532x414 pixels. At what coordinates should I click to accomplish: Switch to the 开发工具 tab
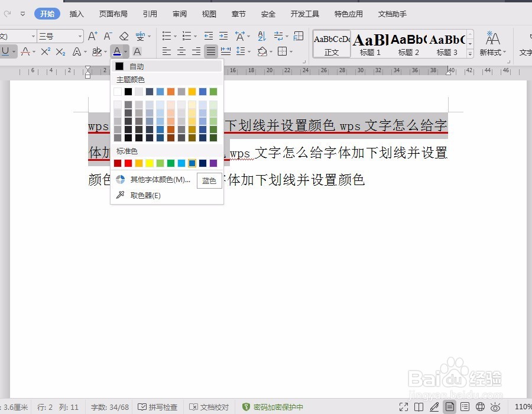pos(304,14)
